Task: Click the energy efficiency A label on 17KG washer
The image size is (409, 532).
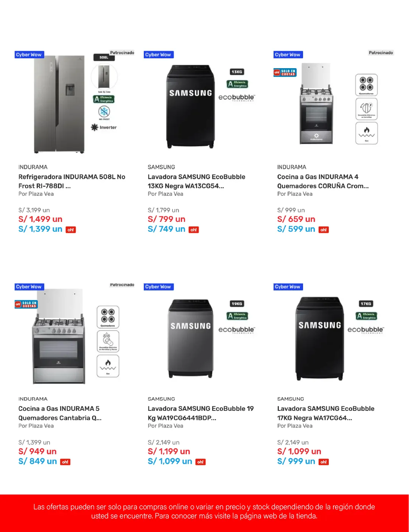Action: pos(366,316)
